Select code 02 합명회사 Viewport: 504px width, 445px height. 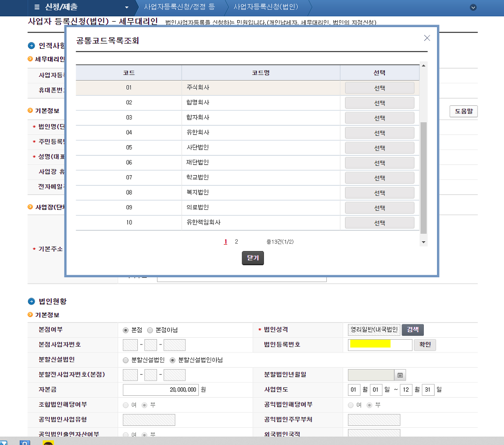[379, 103]
